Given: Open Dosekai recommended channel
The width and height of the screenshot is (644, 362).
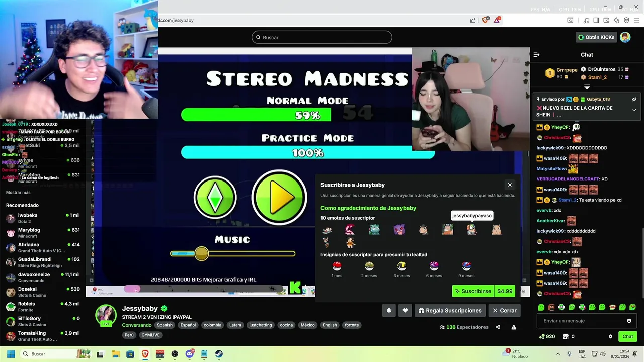Looking at the screenshot, I should [43, 292].
